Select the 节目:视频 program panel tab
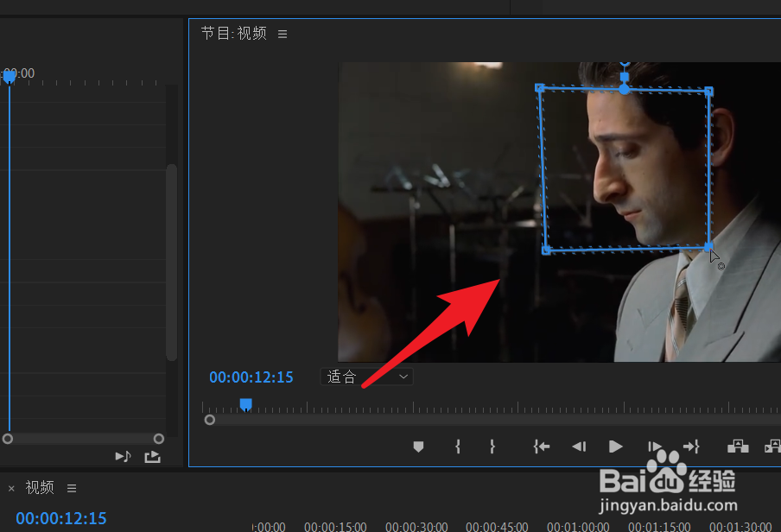The height and width of the screenshot is (532, 781). tap(233, 34)
